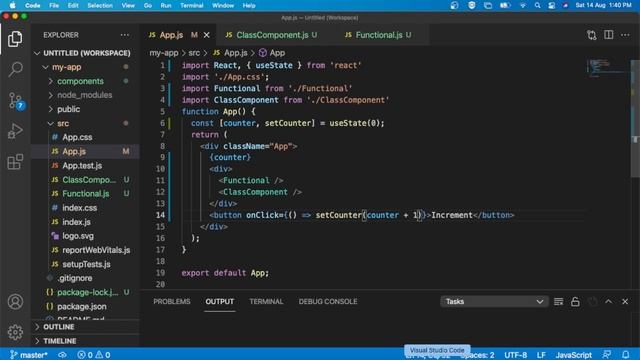Screen dimensions: 640x360
Task: Close the bottom panel
Action: 625,302
